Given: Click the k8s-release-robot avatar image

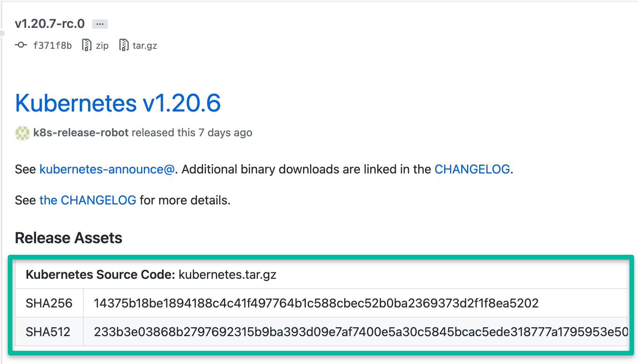Looking at the screenshot, I should pos(22,133).
